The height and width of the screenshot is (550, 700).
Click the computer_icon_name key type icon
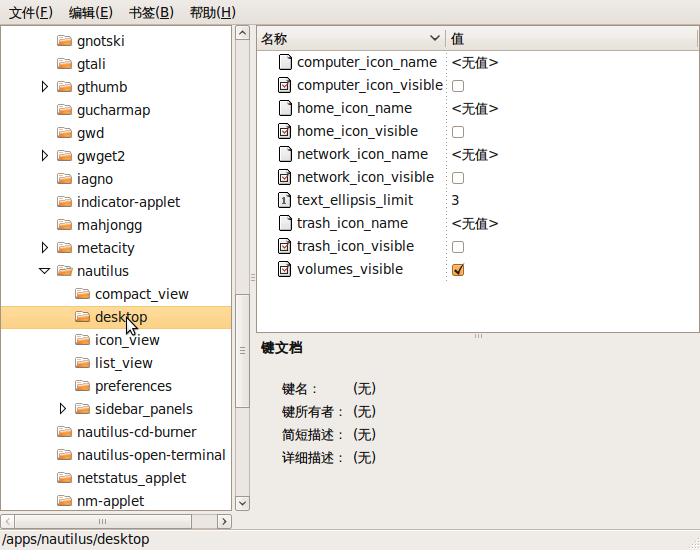point(285,62)
